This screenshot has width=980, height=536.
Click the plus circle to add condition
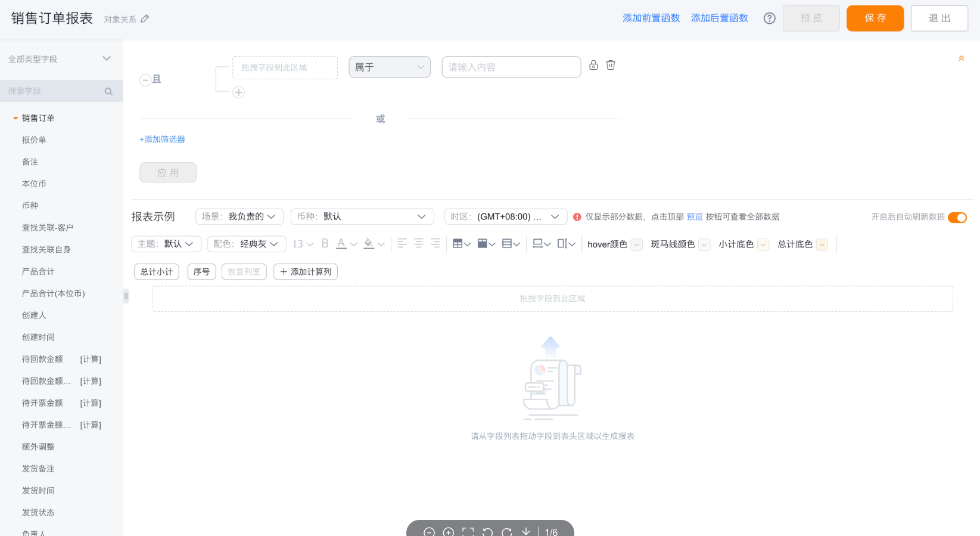pyautogui.click(x=239, y=92)
